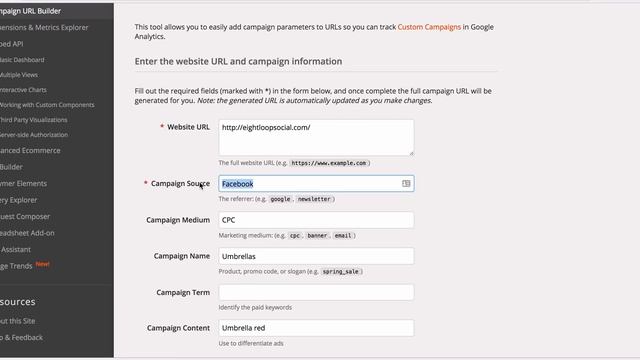Click the https://www.example.com example code
The image size is (640, 360).
pyautogui.click(x=329, y=163)
